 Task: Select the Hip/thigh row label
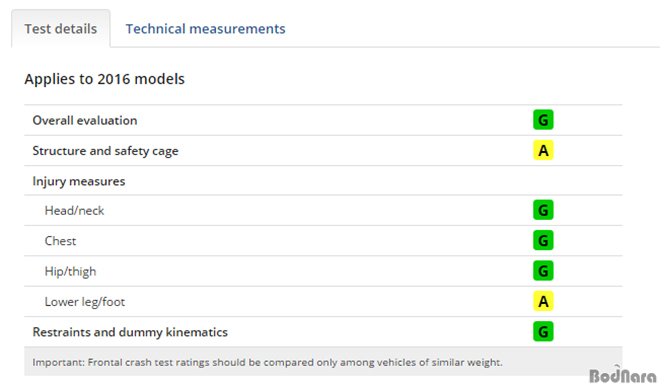(x=70, y=272)
